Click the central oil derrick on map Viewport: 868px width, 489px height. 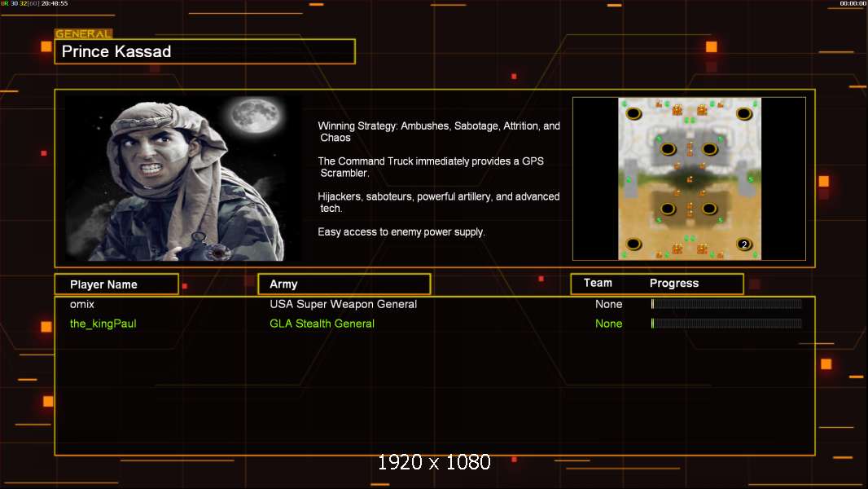[x=690, y=178]
